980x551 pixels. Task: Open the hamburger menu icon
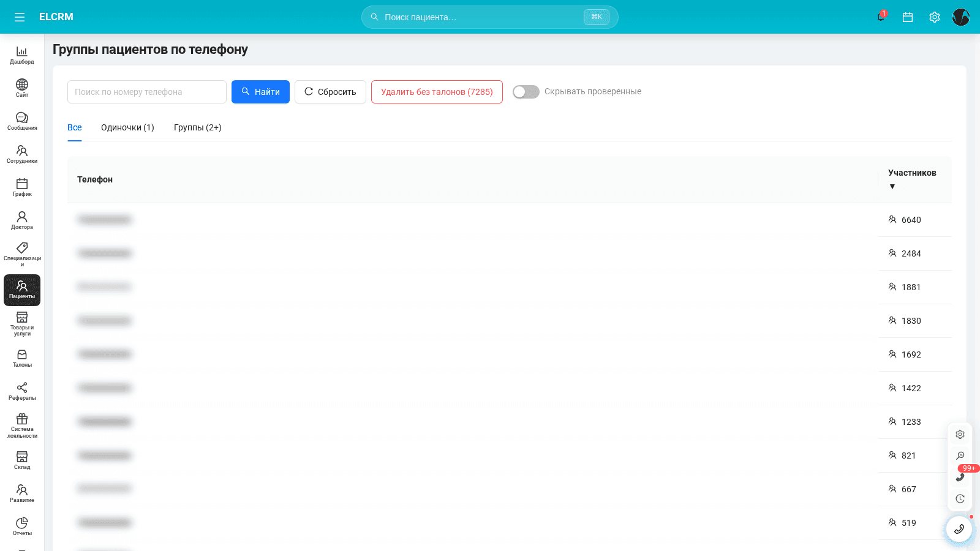coord(20,17)
